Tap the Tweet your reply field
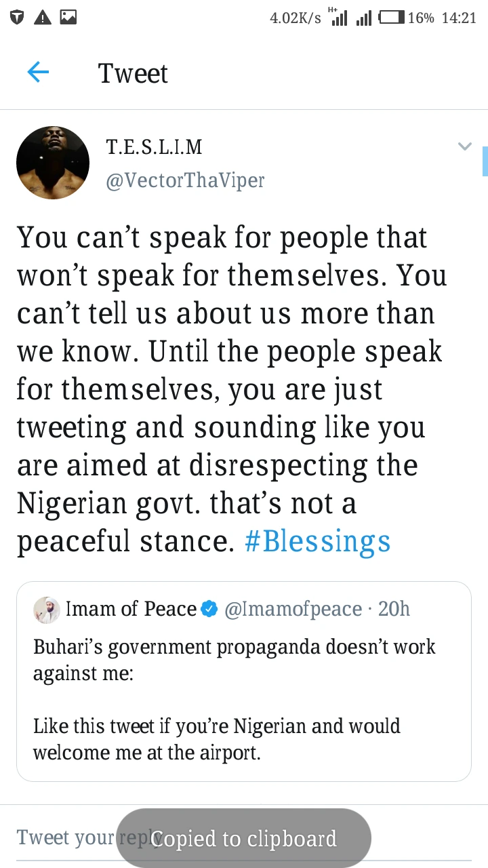 [x=64, y=837]
